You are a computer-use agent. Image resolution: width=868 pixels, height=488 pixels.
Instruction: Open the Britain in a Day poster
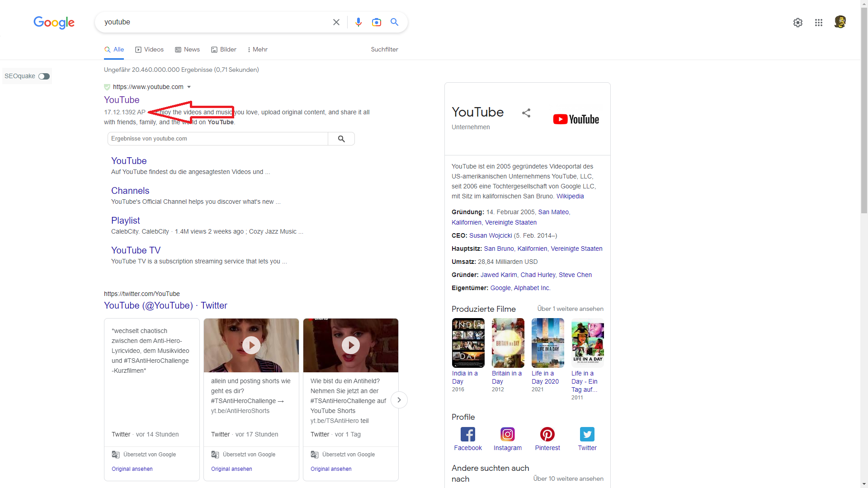[x=508, y=343]
